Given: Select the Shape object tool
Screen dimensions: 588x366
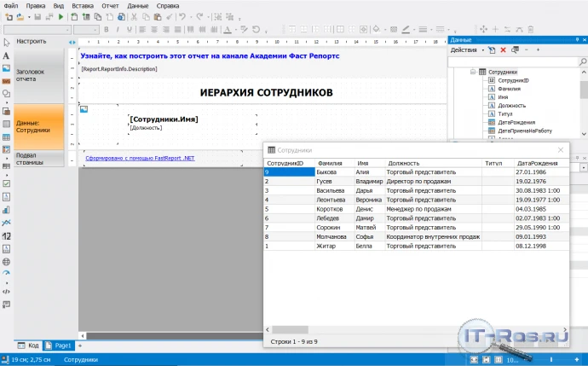Looking at the screenshot, I should [6, 94].
